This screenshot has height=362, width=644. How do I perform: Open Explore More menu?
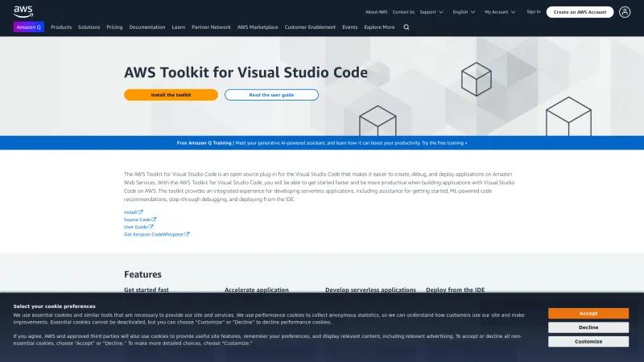click(x=379, y=27)
